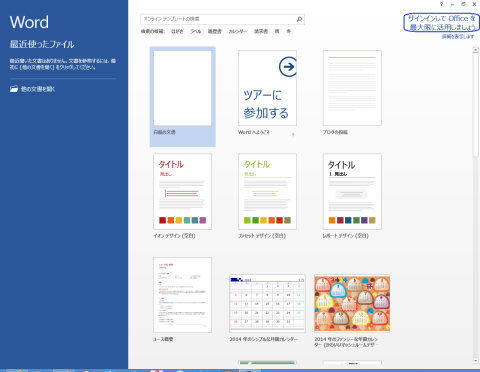480x372 pixels.
Task: Choose the 履歴書 suggested search
Action: point(215,31)
